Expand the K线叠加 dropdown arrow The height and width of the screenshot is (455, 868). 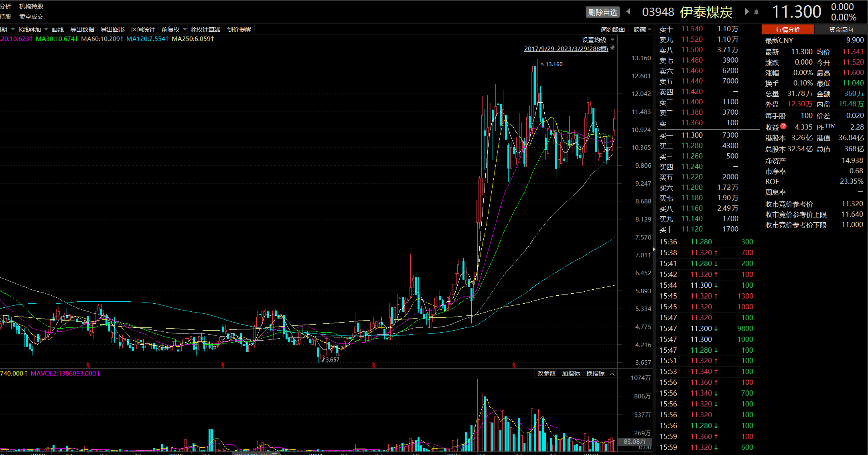46,29
